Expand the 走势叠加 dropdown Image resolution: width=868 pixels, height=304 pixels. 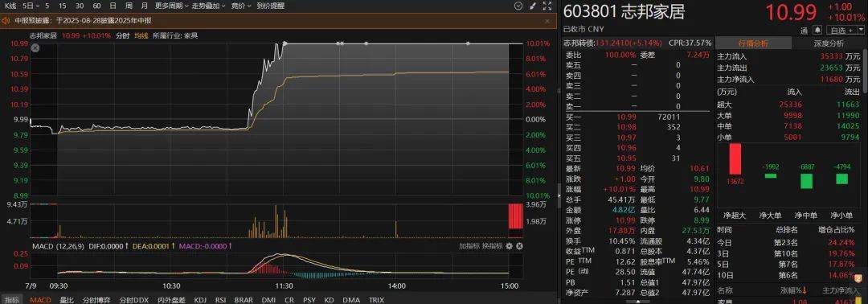coord(208,6)
